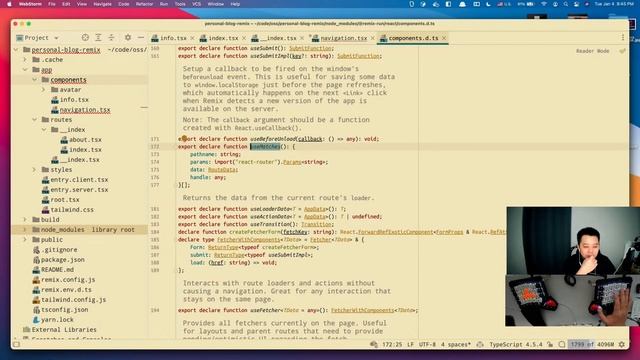Follow the FetcherWithComponents return type link
The height and width of the screenshot is (360, 640).
362,310
